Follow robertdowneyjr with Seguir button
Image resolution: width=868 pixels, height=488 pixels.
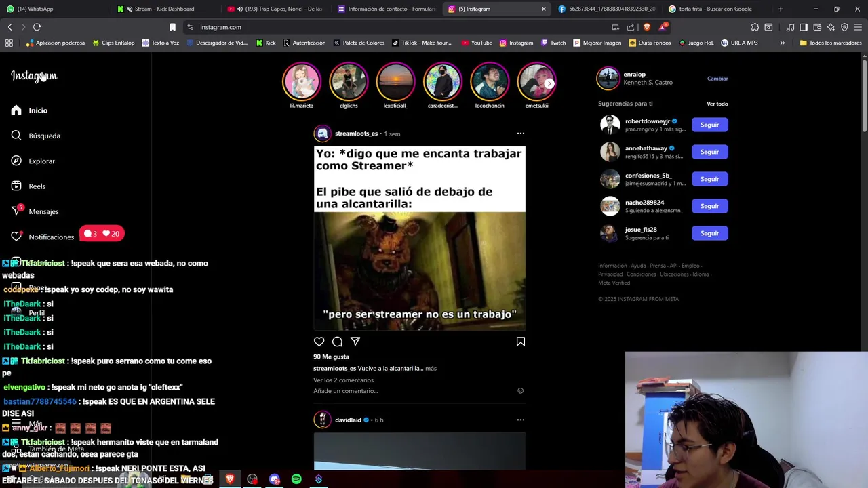click(709, 125)
